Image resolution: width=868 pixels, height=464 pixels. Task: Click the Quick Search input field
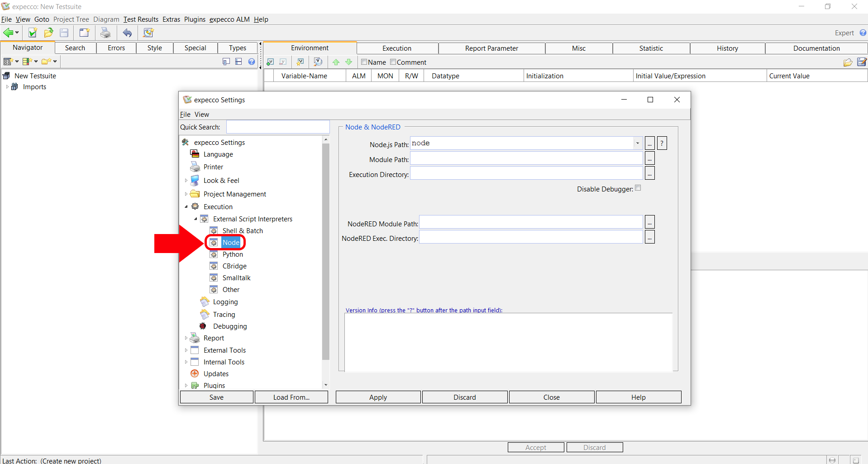tap(278, 127)
